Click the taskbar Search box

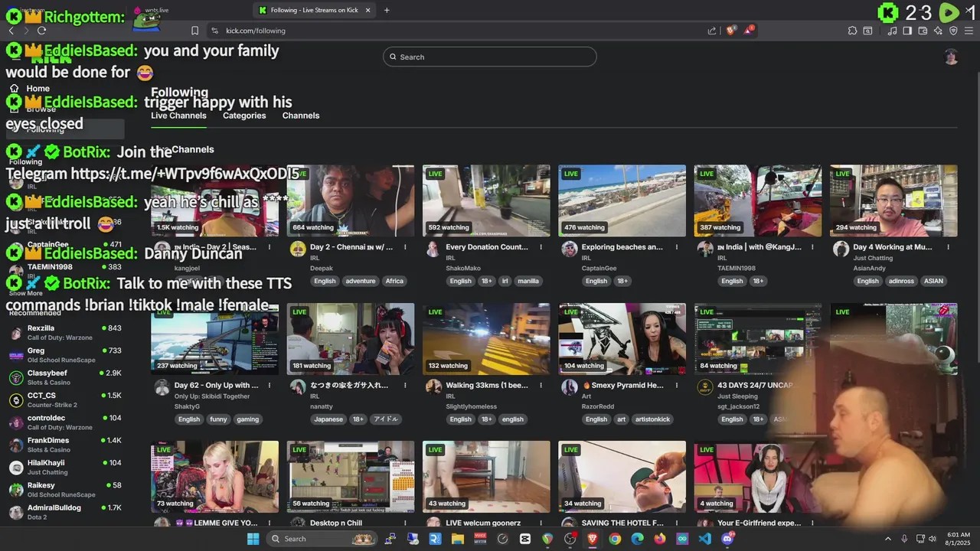coord(322,539)
